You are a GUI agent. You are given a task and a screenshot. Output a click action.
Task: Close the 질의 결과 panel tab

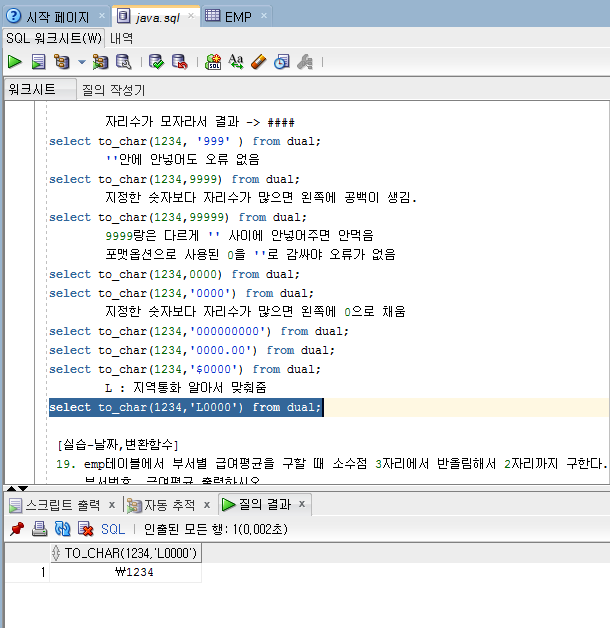(302, 504)
